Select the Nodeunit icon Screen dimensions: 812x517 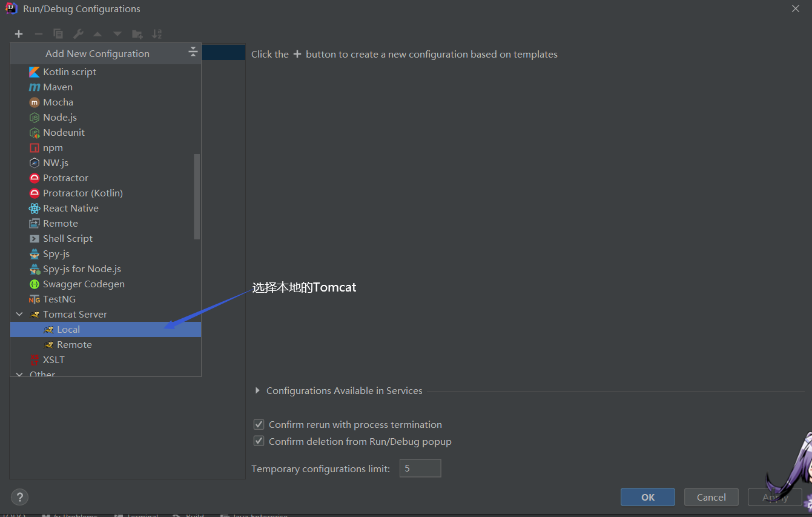(x=35, y=133)
